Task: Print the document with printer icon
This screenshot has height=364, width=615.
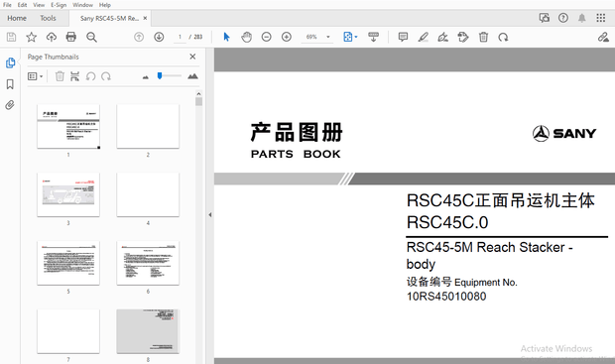Action: click(x=71, y=37)
